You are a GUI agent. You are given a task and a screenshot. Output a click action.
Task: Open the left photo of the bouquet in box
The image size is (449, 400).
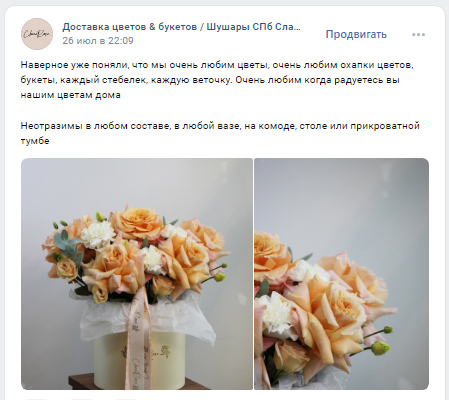[137, 274]
